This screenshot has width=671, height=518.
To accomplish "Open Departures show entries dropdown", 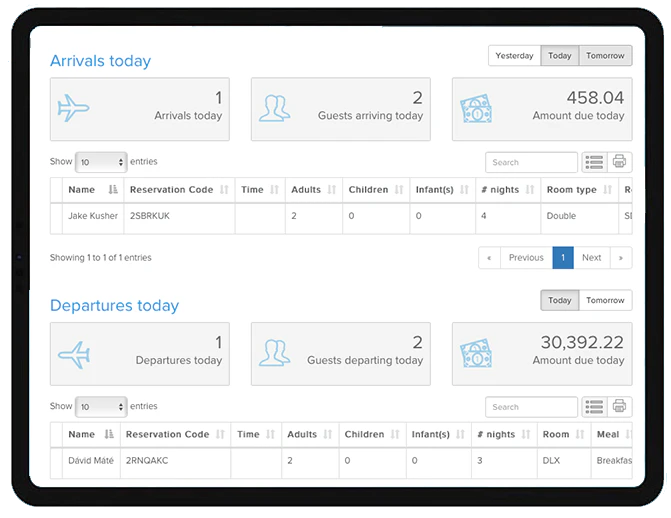I will [x=101, y=407].
